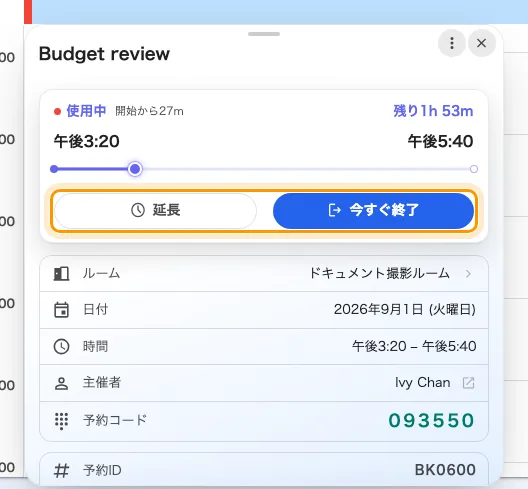Image resolution: width=528 pixels, height=489 pixels.
Task: Click the exit icon in 今すぐ終了 button
Action: tap(334, 210)
